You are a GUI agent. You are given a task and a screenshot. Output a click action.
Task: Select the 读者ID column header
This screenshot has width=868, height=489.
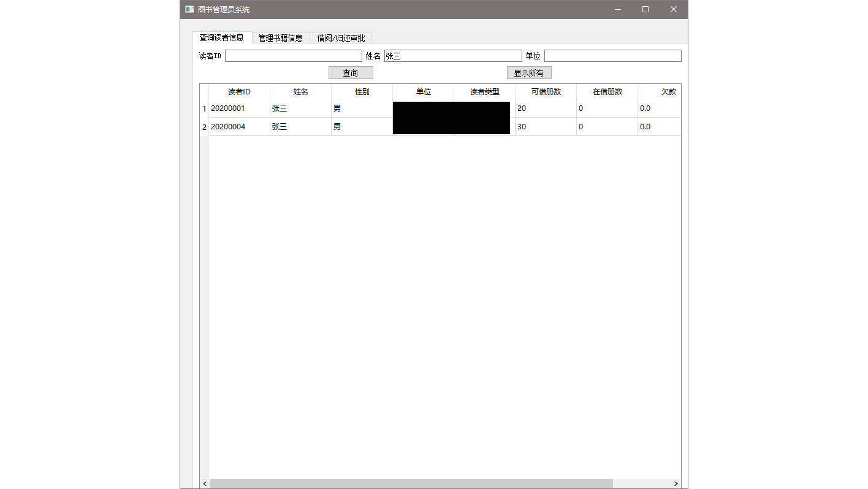point(240,92)
